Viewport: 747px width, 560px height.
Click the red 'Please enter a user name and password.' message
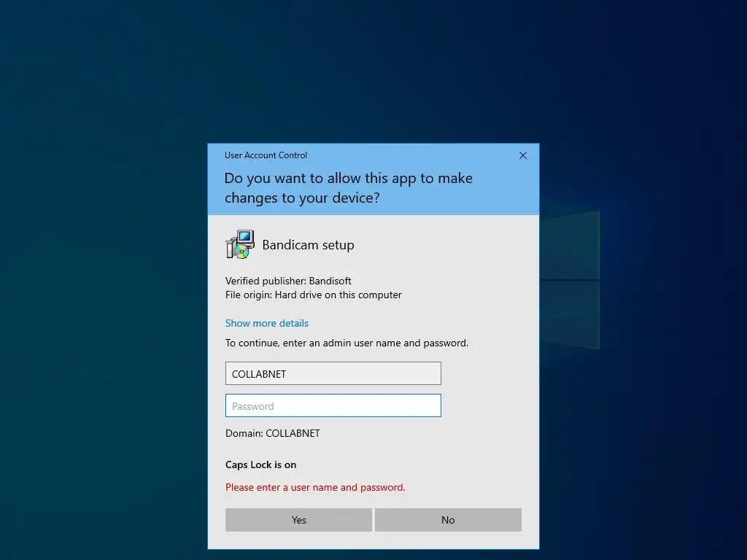(315, 487)
